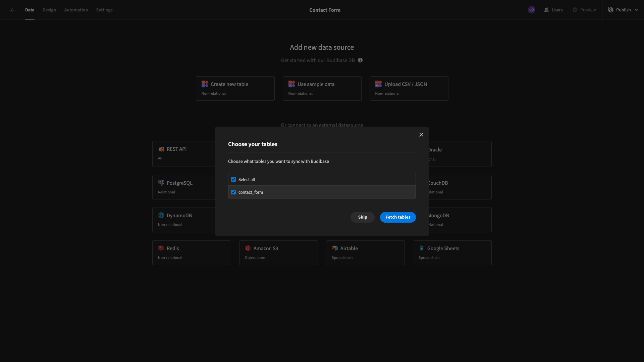Switch to the Data tab
Viewport: 644px width, 362px height.
click(30, 10)
